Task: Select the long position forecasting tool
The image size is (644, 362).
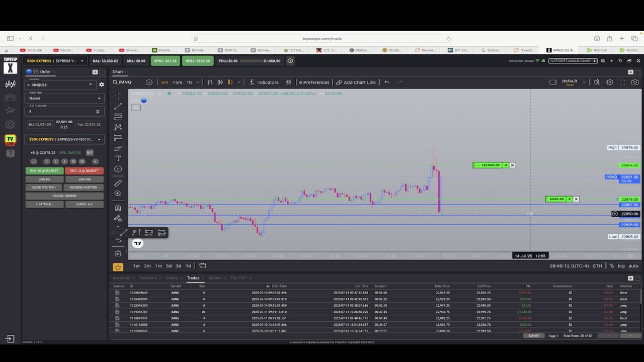Action: click(118, 138)
